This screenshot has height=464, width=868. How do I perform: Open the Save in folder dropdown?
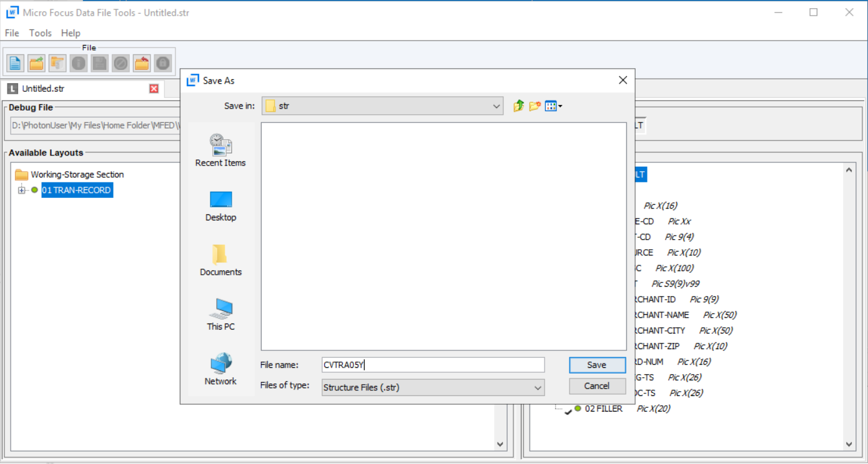(496, 106)
